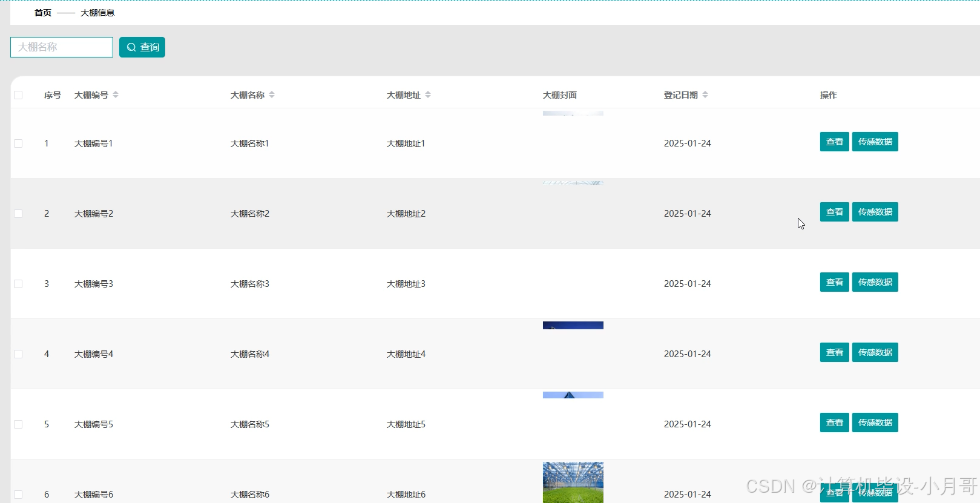Select the cell 大棚编号4

[94, 354]
